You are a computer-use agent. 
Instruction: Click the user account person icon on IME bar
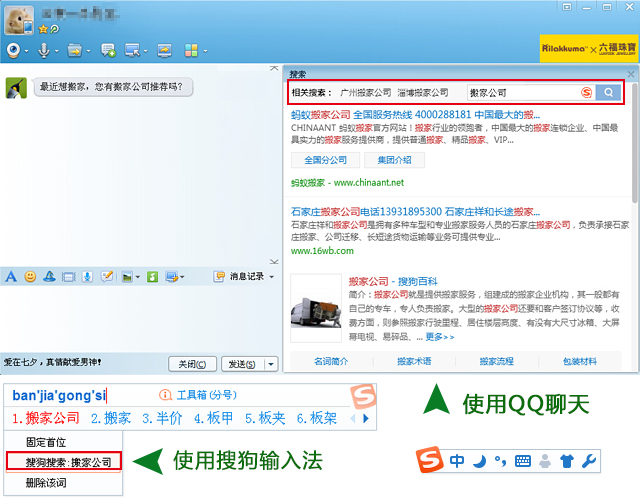point(545,461)
